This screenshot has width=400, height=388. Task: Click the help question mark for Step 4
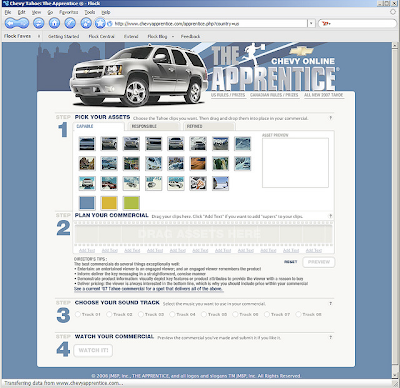[330, 337]
